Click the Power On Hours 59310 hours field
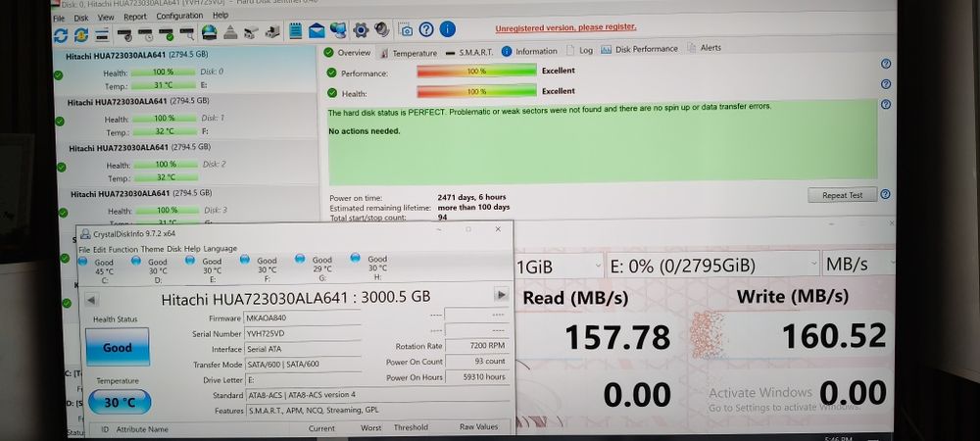 [477, 376]
